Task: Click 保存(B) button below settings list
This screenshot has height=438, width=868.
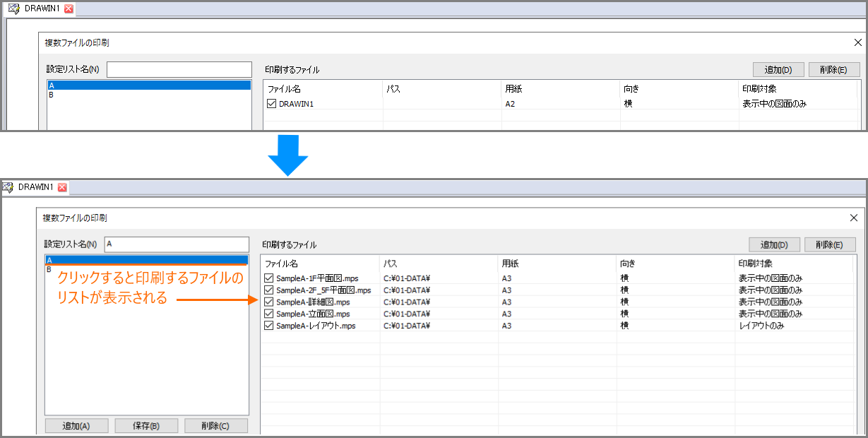Action: 146,426
